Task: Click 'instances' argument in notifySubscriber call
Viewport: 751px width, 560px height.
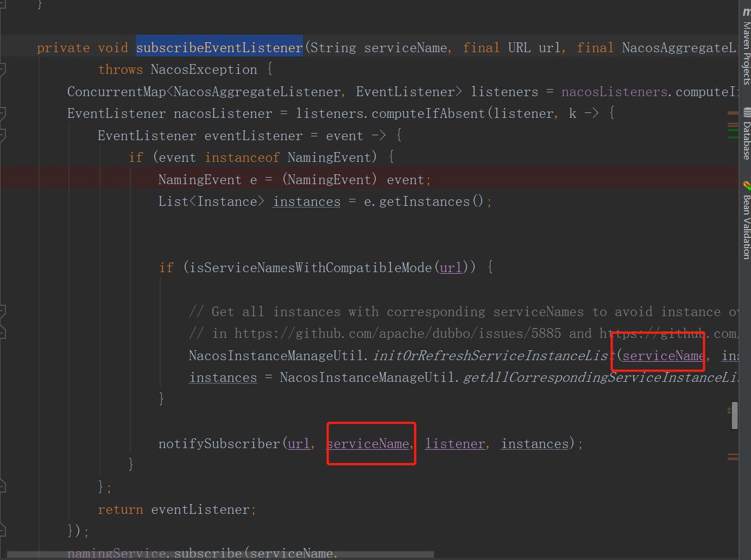Action: click(535, 444)
